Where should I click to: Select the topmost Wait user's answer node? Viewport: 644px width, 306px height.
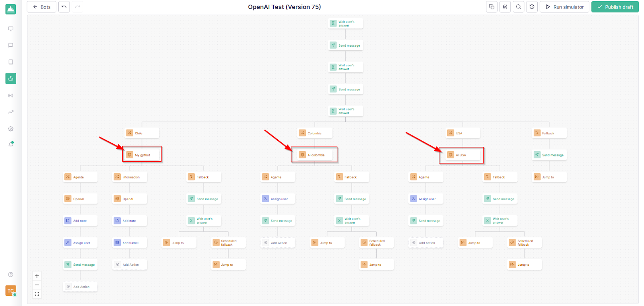(346, 23)
